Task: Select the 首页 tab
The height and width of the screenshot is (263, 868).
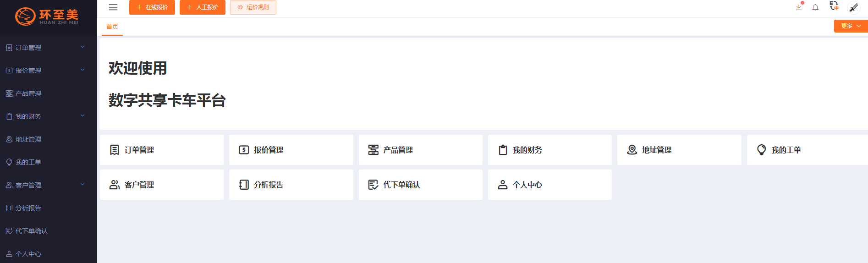Action: tap(112, 27)
